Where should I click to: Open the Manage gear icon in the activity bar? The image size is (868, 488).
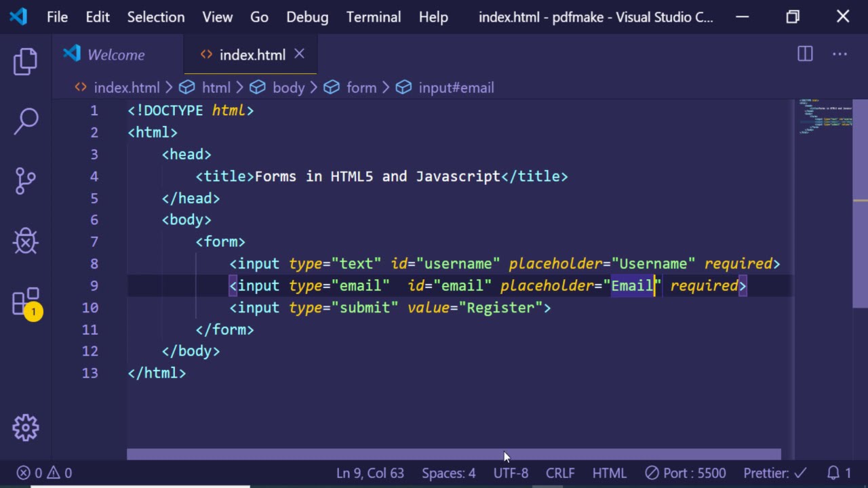pos(26,428)
